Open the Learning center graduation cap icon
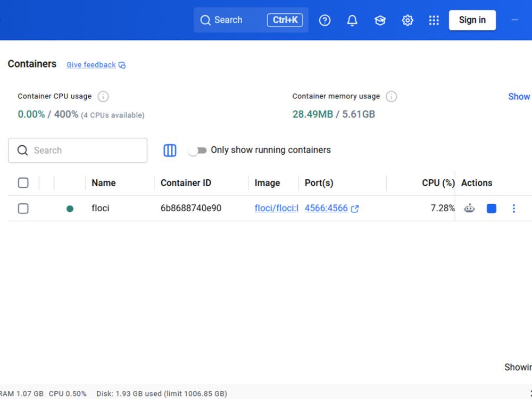This screenshot has width=532, height=399. click(380, 20)
